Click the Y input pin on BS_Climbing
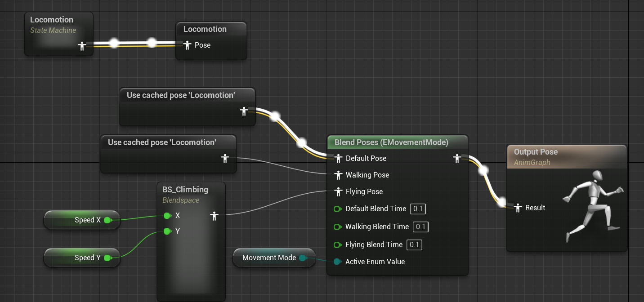Screen dimensions: 644x302 coord(167,231)
